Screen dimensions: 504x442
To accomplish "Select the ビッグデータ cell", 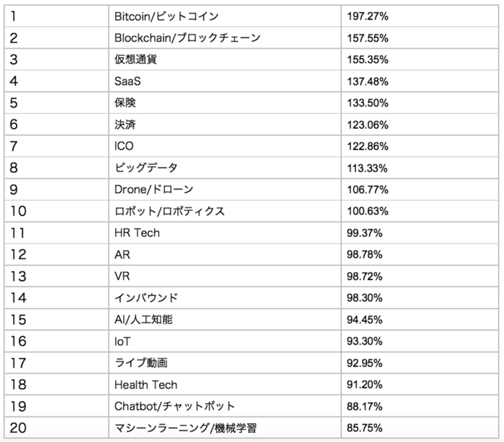I will [146, 168].
